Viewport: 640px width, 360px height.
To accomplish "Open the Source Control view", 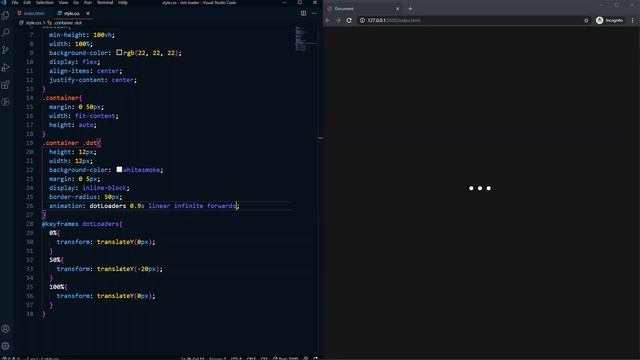I will click(x=5, y=50).
